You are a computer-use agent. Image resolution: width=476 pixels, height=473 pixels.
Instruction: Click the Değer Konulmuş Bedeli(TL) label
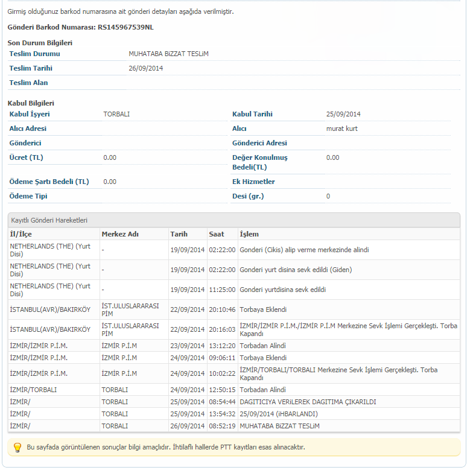260,162
